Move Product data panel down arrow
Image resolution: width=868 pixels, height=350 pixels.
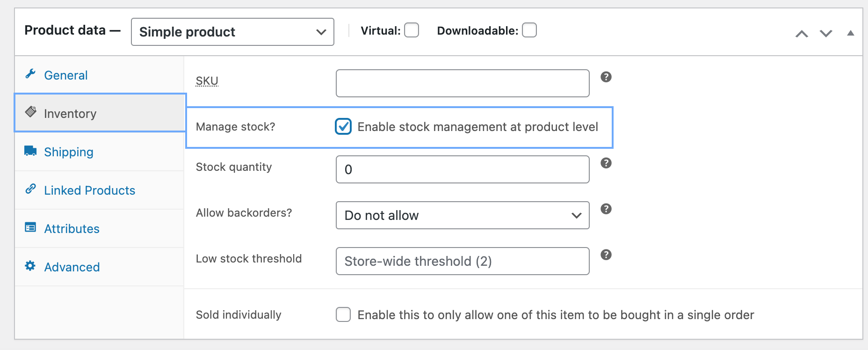pos(826,34)
